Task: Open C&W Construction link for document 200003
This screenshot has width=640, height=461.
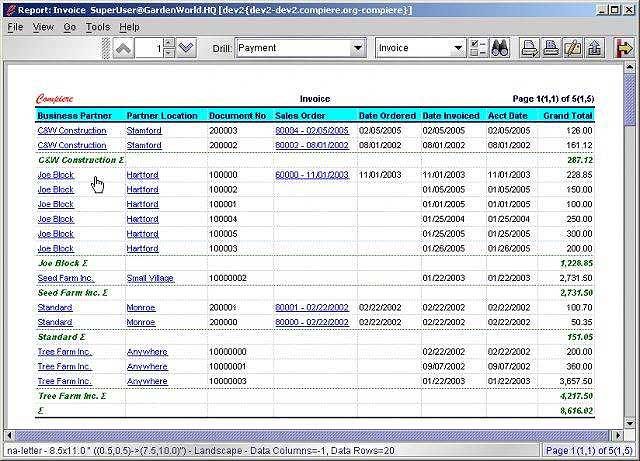Action: [72, 131]
